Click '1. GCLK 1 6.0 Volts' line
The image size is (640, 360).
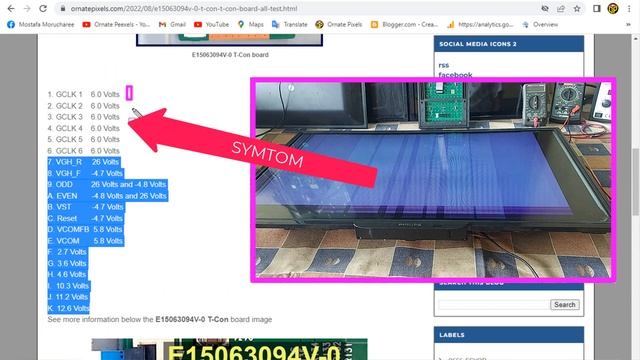83,94
